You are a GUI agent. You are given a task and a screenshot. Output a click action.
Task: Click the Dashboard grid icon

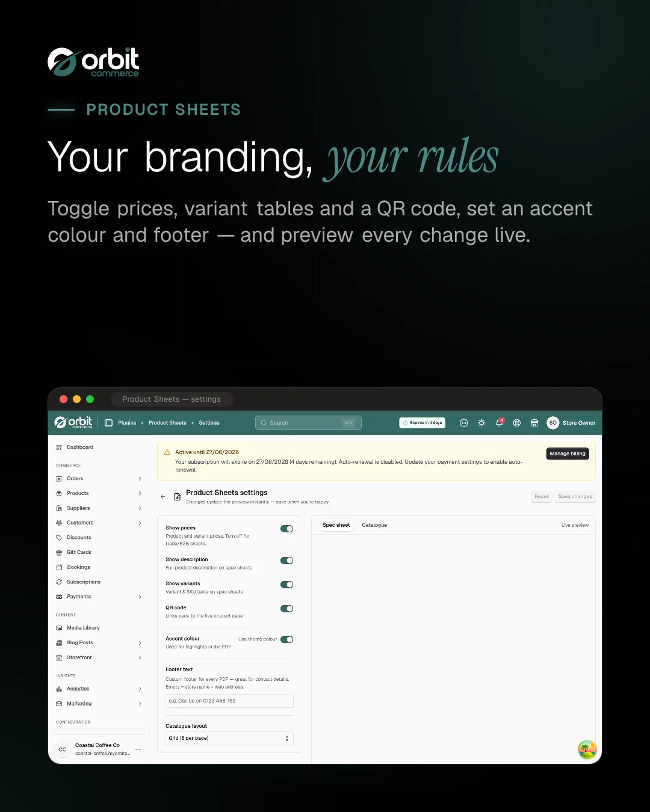tap(59, 448)
